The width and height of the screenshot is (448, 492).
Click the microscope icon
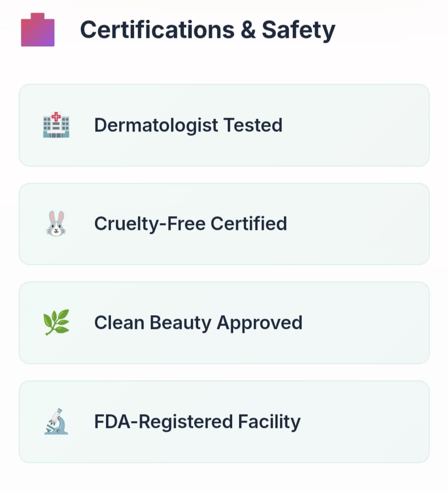point(56,422)
